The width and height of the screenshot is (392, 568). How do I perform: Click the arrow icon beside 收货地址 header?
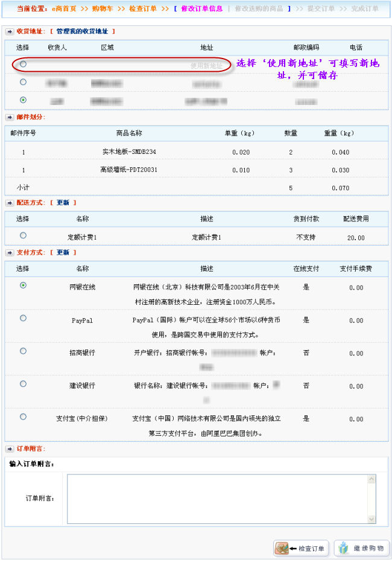coord(10,31)
